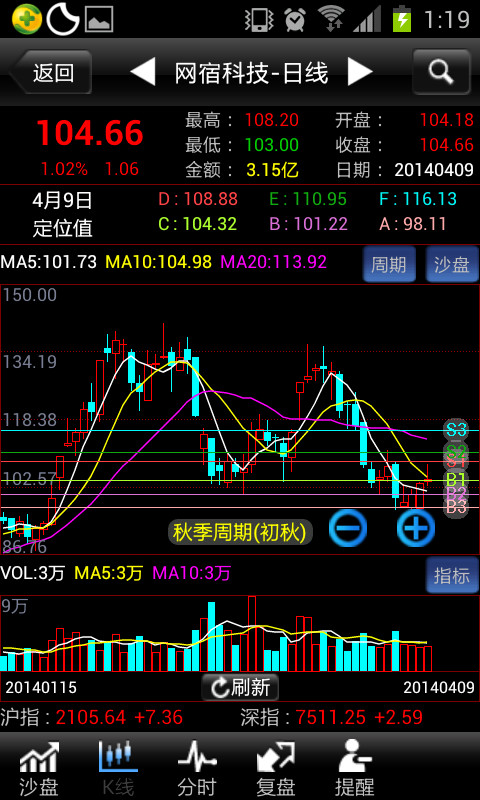This screenshot has width=480, height=800.
Task: Tap the B1 level marker
Action: tap(456, 480)
